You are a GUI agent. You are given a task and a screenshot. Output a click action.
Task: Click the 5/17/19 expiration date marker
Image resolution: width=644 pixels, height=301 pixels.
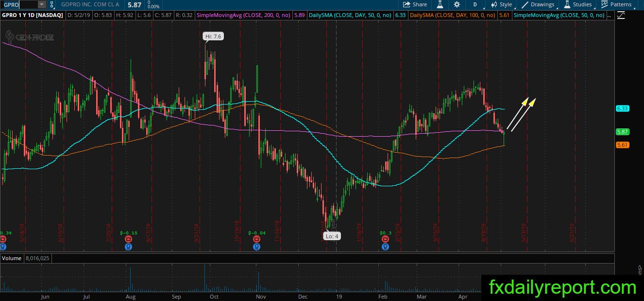click(x=524, y=232)
